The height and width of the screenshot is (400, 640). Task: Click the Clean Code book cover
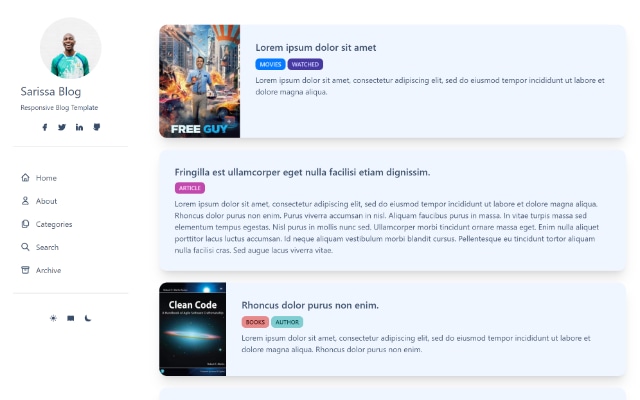point(192,329)
